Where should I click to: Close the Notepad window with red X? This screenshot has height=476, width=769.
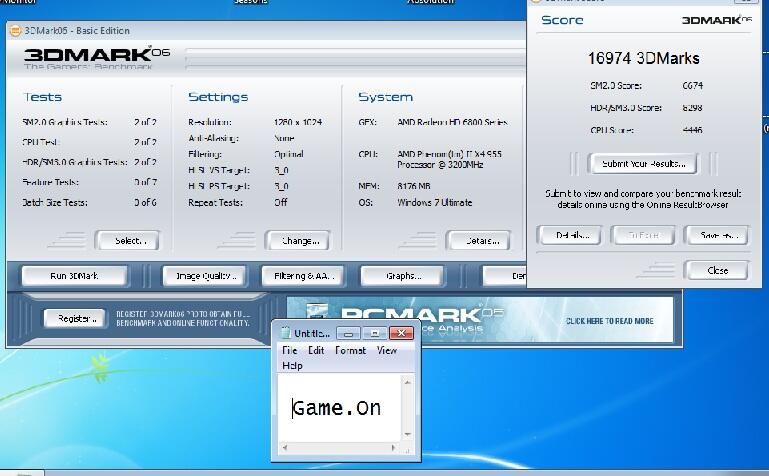click(x=401, y=333)
